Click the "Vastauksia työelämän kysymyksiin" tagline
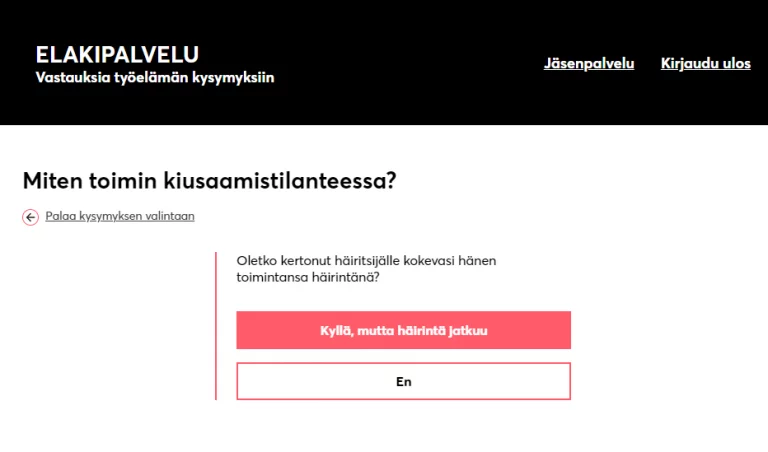Image resolution: width=768 pixels, height=452 pixels. click(155, 77)
